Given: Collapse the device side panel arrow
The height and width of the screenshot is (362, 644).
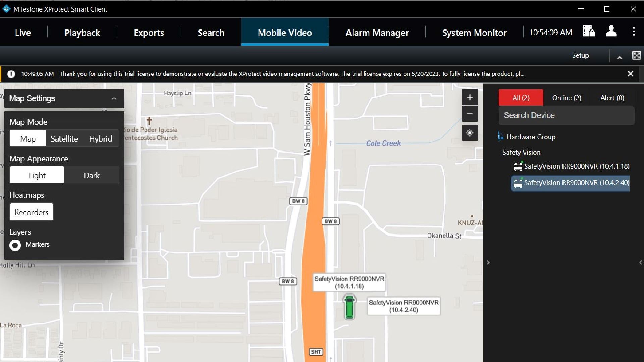Looking at the screenshot, I should coord(488,262).
